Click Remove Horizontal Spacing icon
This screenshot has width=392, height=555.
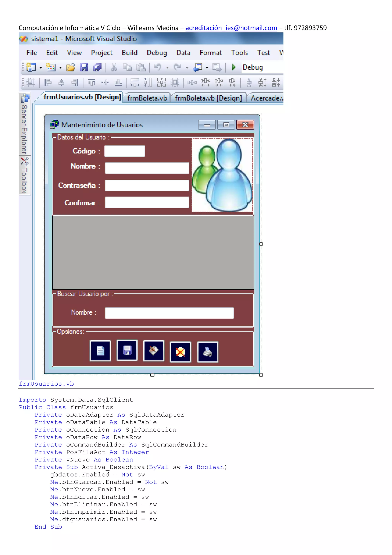(x=232, y=82)
